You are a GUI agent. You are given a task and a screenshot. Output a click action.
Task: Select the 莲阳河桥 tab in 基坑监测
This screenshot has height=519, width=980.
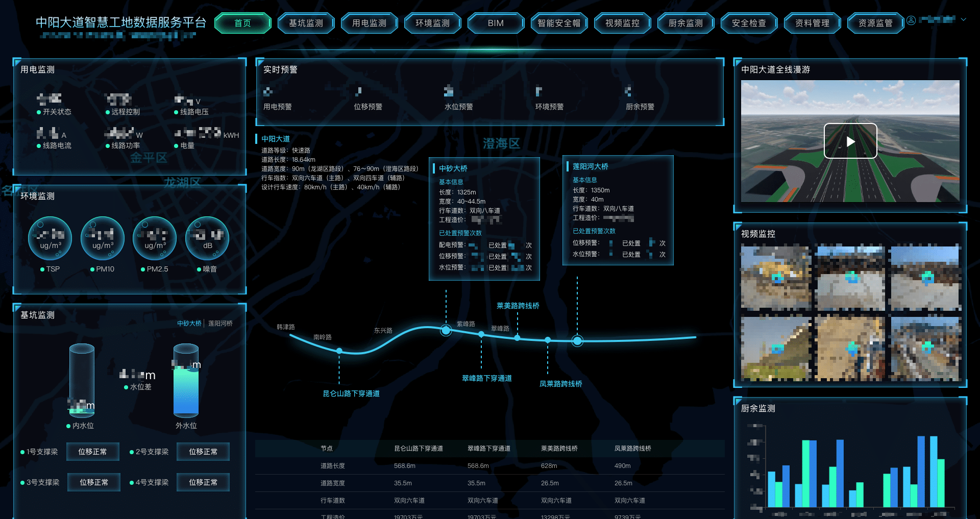[x=220, y=324]
